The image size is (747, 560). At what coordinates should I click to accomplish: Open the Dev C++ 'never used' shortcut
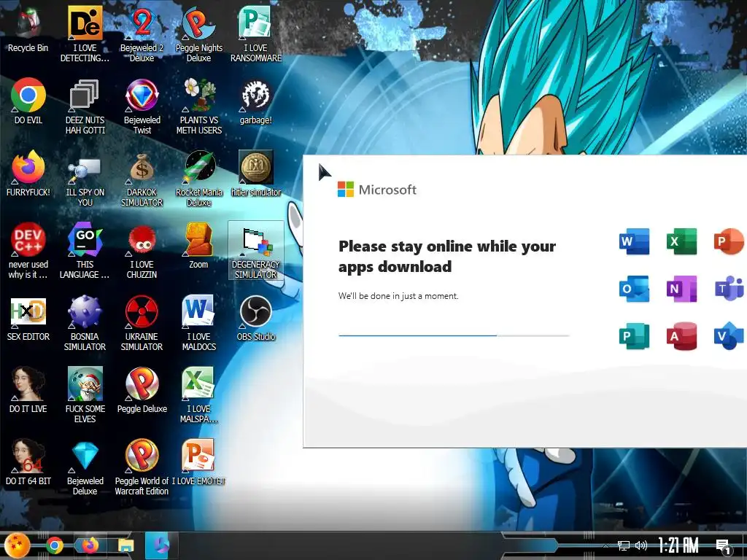pos(28,251)
